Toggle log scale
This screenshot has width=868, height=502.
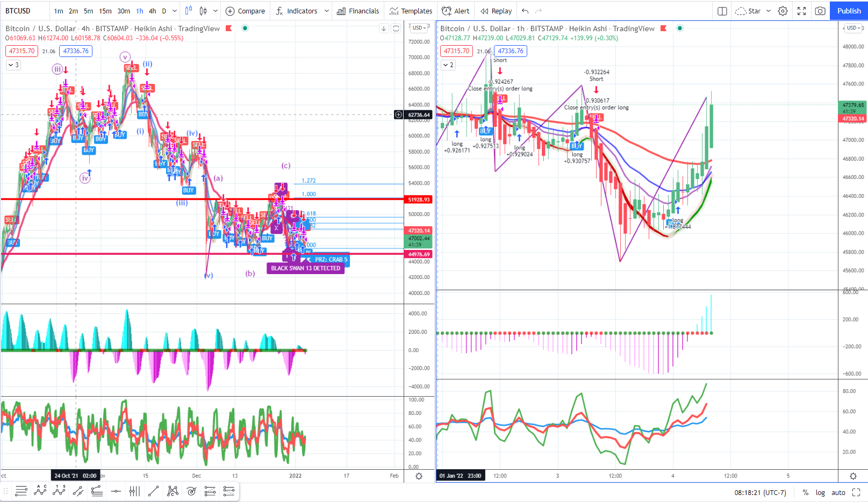point(820,492)
